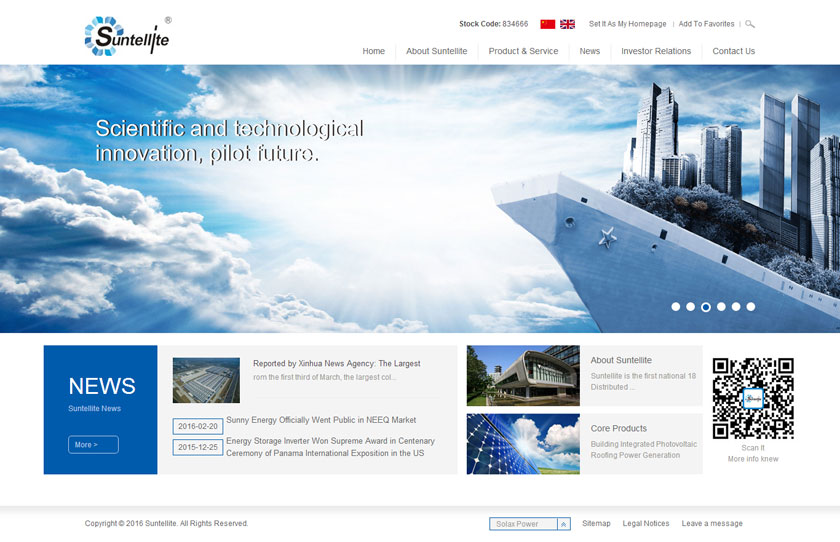Open the Sitemap footer link
The image size is (840, 542).
click(x=596, y=524)
